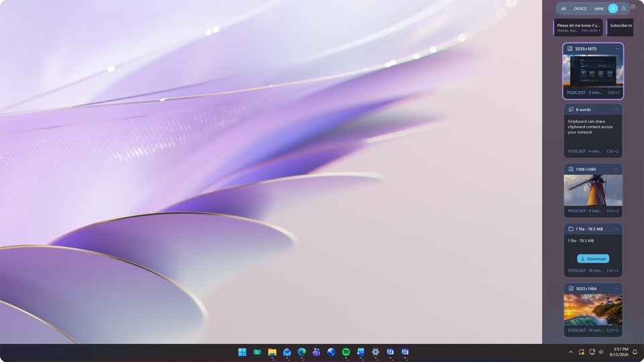Open the Windows Start menu

click(x=242, y=352)
